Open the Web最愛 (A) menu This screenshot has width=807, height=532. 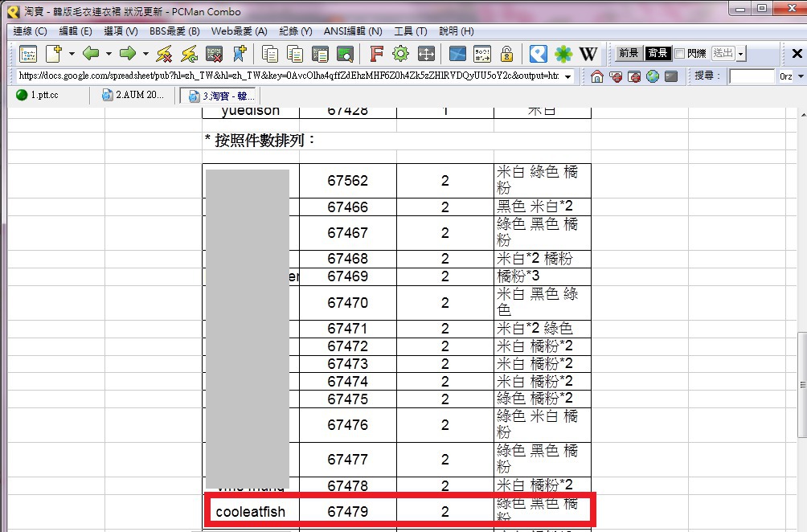click(x=240, y=31)
